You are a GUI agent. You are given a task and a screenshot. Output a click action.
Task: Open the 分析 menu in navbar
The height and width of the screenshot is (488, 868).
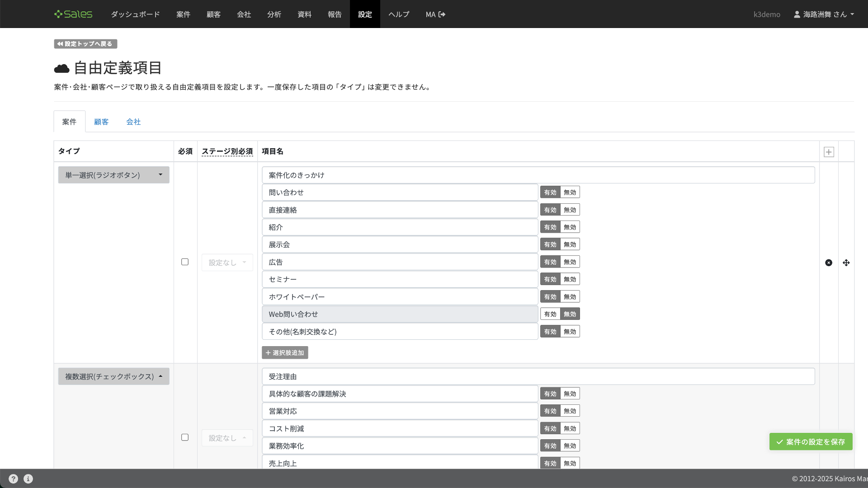274,14
